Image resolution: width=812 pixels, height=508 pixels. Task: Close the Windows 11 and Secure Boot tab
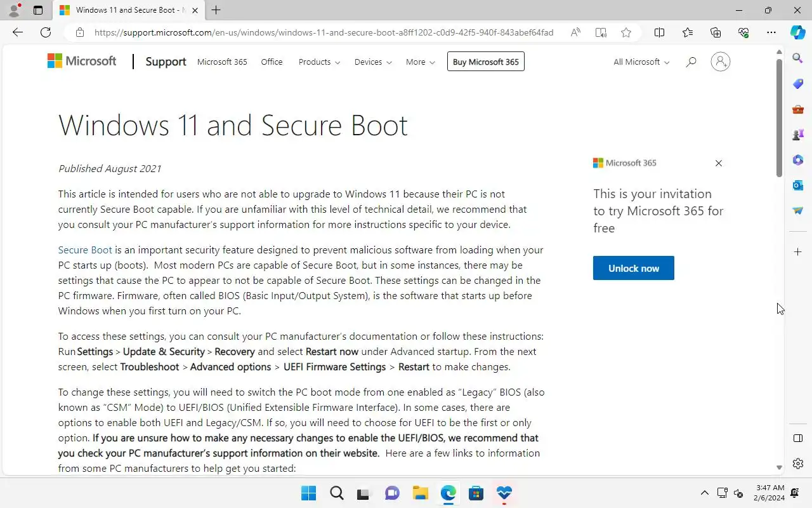point(195,10)
